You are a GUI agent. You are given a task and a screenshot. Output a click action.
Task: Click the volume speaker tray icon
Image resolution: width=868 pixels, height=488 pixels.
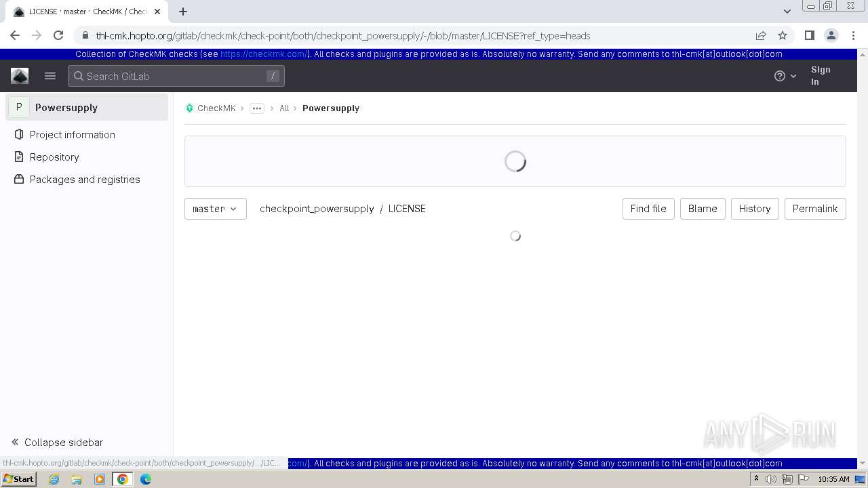pos(771,479)
